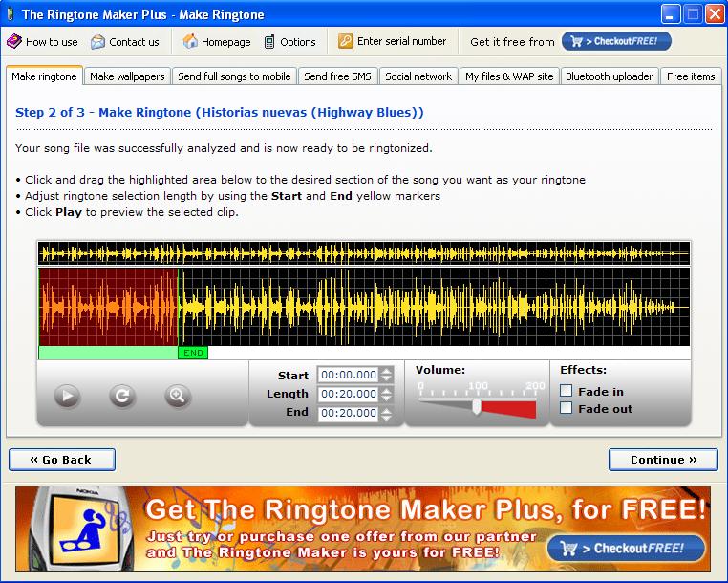Close the Ringtone Maker Plus window
The width and height of the screenshot is (728, 583).
tap(715, 14)
